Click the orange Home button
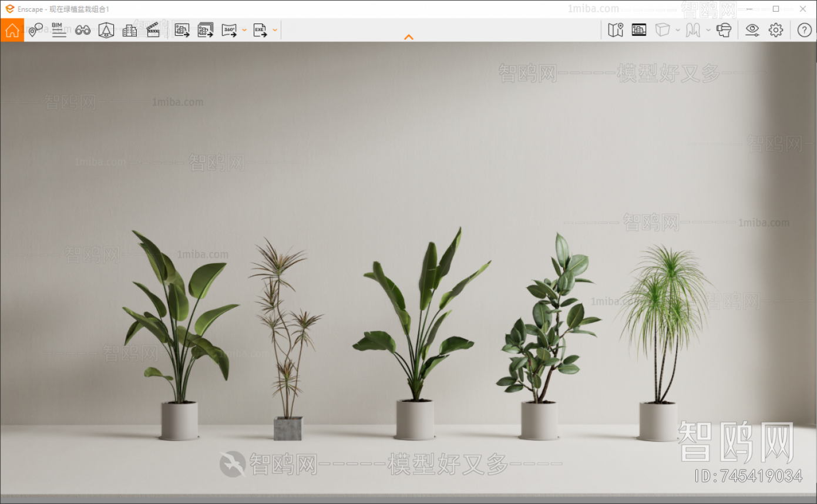Viewport: 817px width, 504px height. 12,30
